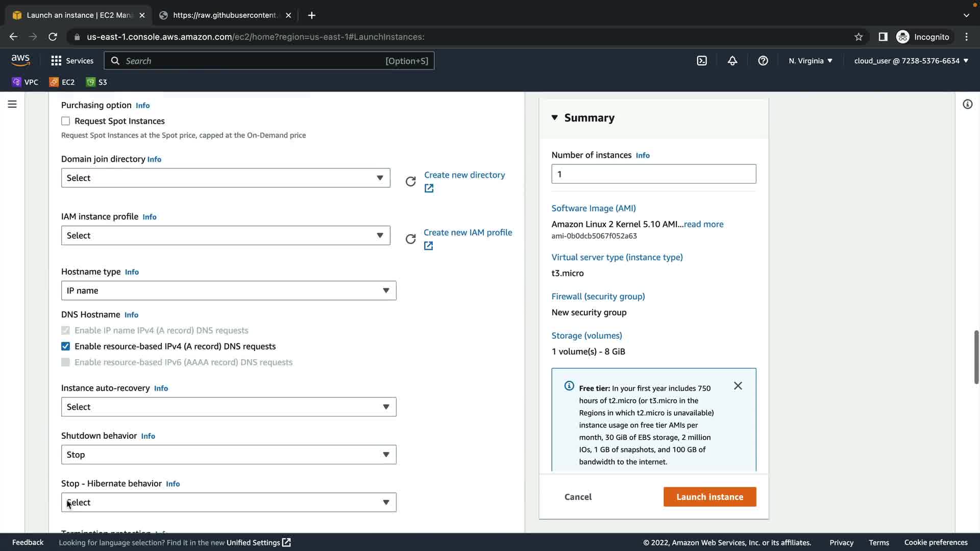The height and width of the screenshot is (551, 980).
Task: Open the Services grid menu
Action: point(72,61)
